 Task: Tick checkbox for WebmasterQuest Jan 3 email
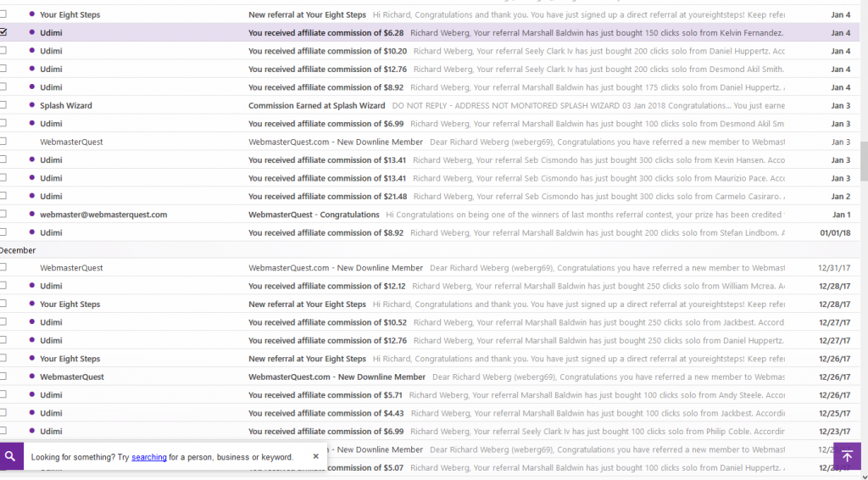coord(3,141)
